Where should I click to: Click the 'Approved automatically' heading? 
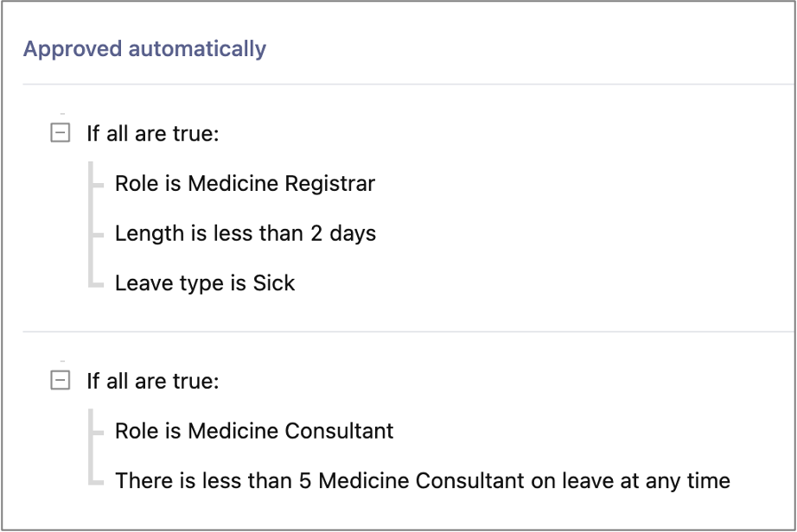(x=145, y=49)
